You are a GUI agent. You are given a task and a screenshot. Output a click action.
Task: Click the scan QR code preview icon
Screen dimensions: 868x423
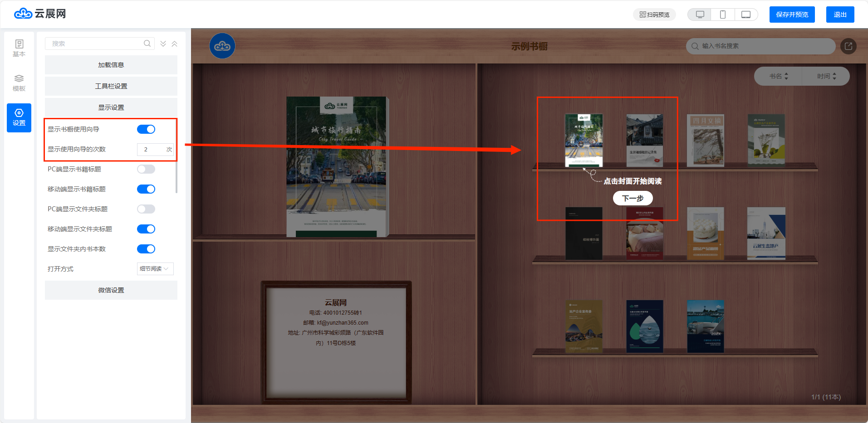click(642, 15)
